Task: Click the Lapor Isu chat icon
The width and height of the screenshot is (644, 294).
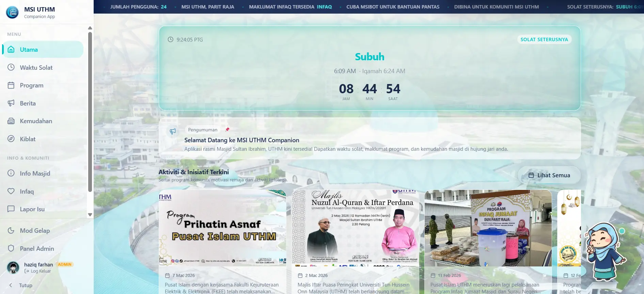Action: point(11,209)
